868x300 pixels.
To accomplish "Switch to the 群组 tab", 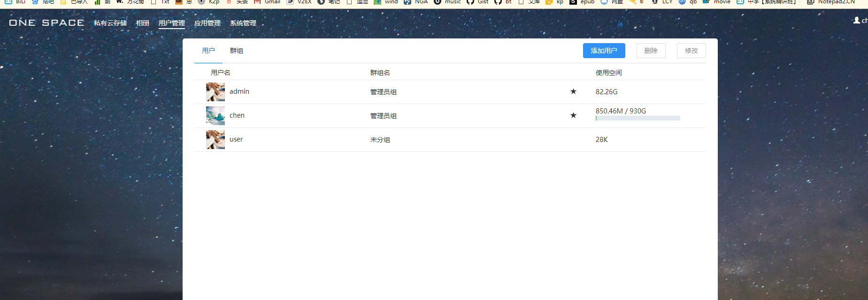I will point(236,51).
